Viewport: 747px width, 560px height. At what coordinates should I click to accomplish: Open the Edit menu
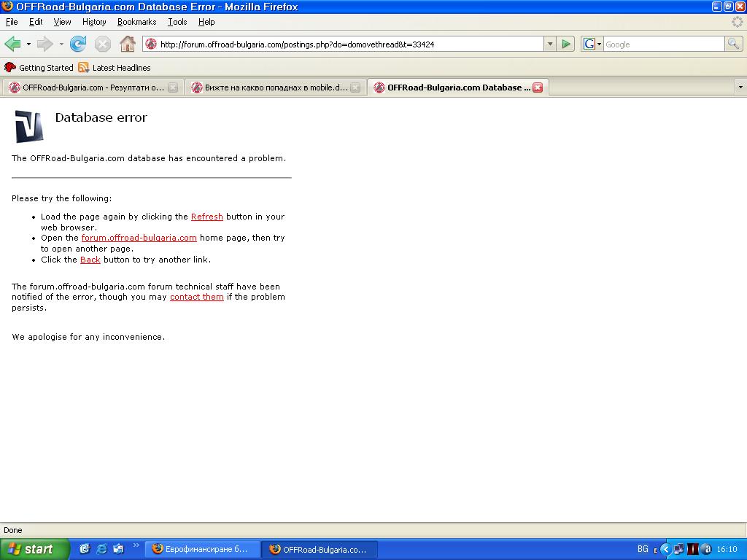[36, 22]
